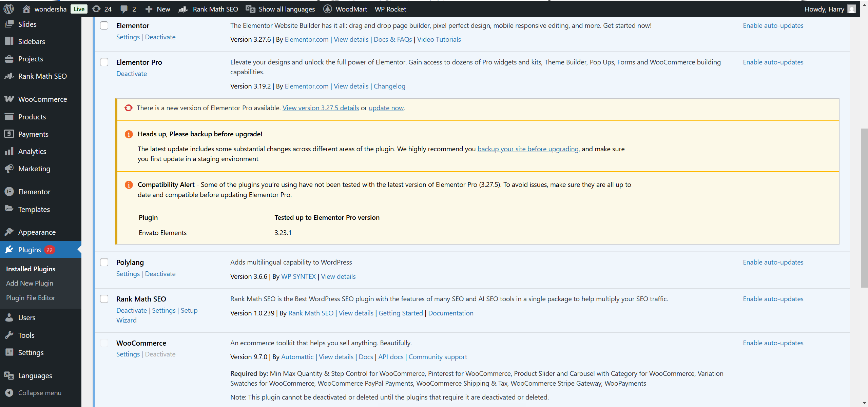The image size is (868, 407).
Task: Click the Collapse menu icon
Action: [9, 392]
